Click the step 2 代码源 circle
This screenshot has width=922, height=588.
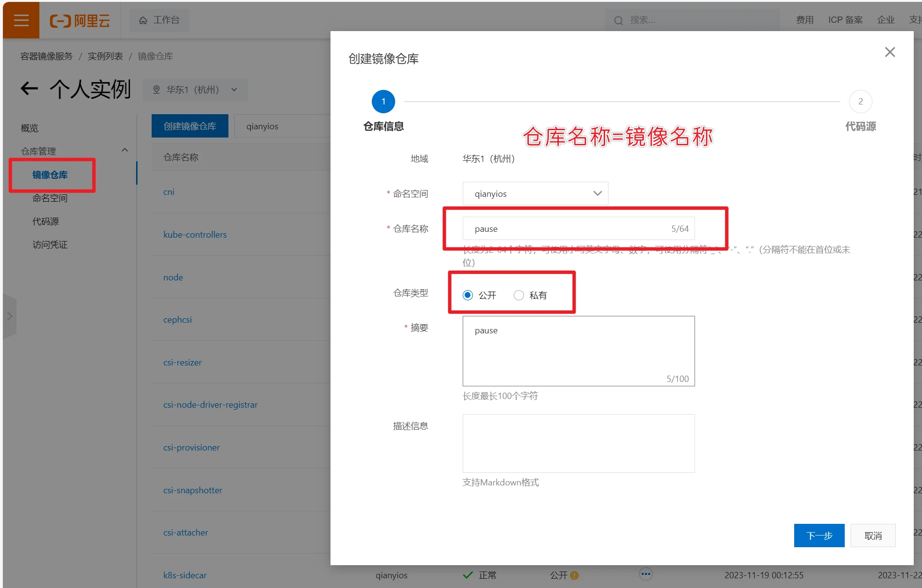[860, 102]
